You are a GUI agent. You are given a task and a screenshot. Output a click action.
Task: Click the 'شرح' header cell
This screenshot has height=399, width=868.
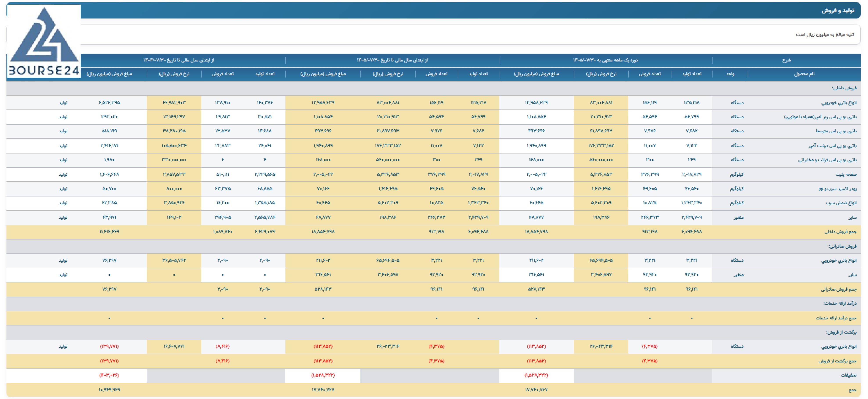point(786,60)
